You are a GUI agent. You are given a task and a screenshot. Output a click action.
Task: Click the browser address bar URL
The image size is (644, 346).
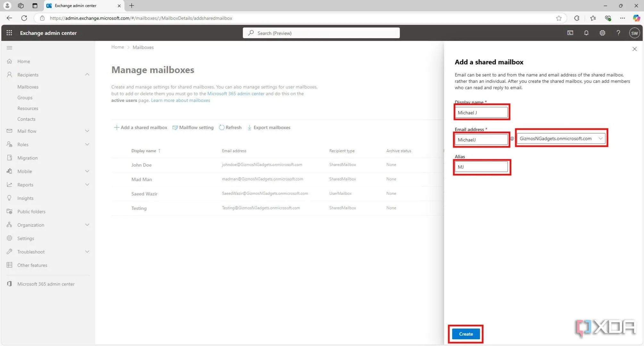pyautogui.click(x=141, y=18)
